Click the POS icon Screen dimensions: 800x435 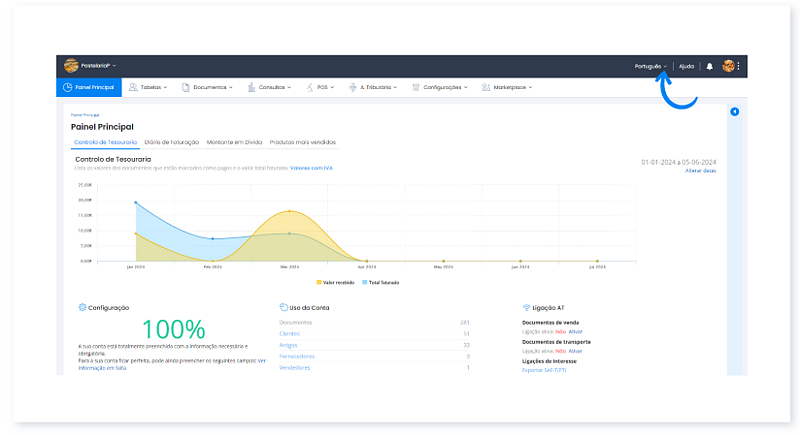coord(310,87)
